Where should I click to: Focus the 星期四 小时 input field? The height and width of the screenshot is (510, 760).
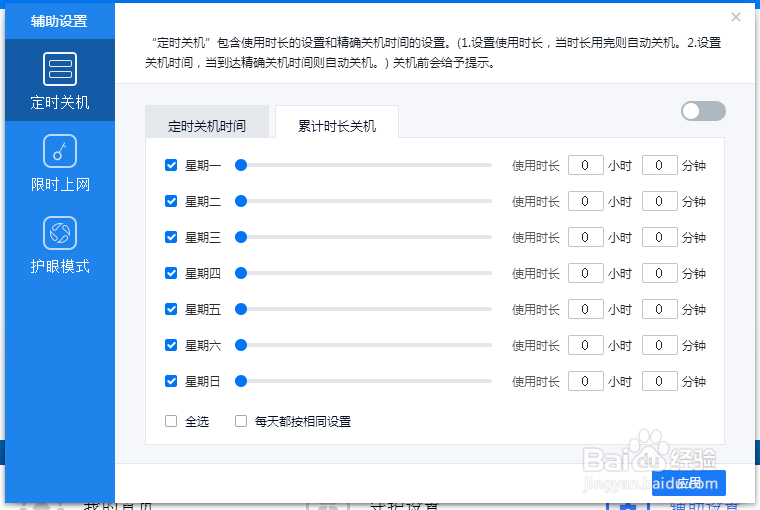coord(586,273)
